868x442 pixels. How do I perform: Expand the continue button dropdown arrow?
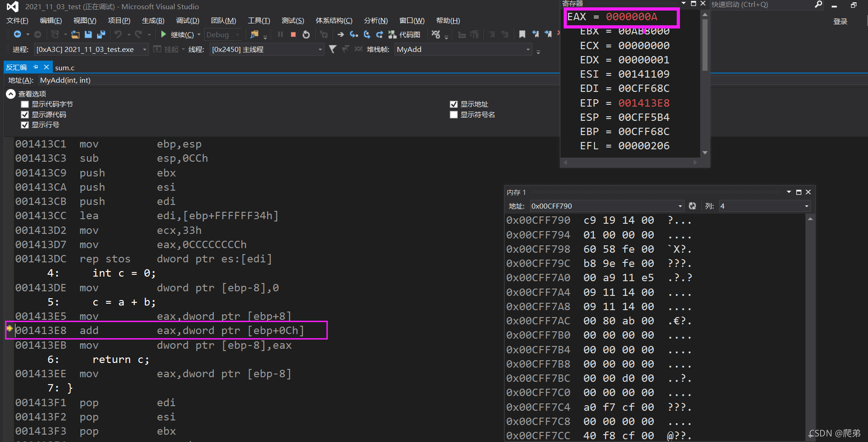pyautogui.click(x=199, y=34)
